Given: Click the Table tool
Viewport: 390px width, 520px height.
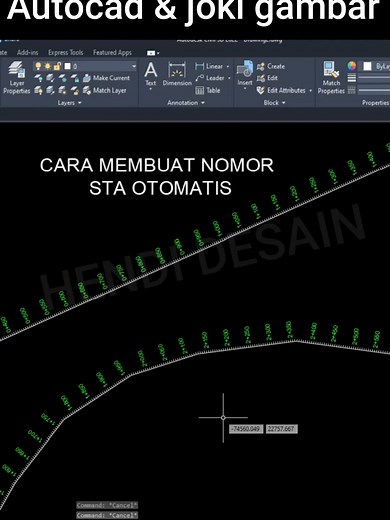Looking at the screenshot, I should [x=208, y=90].
